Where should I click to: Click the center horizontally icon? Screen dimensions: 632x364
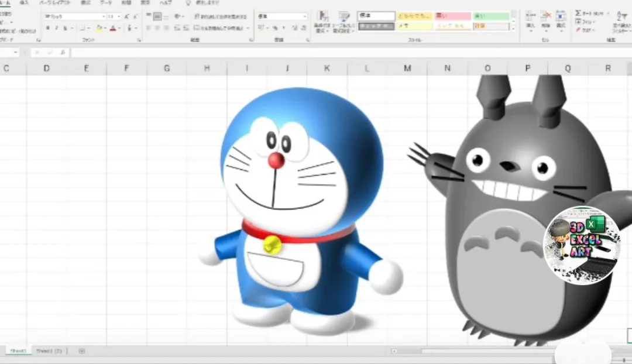[x=157, y=28]
